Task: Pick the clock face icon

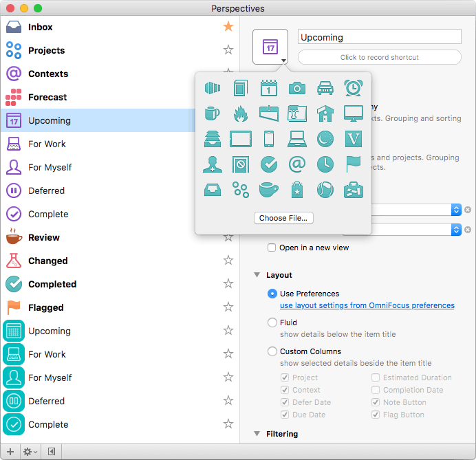Action: (x=325, y=164)
